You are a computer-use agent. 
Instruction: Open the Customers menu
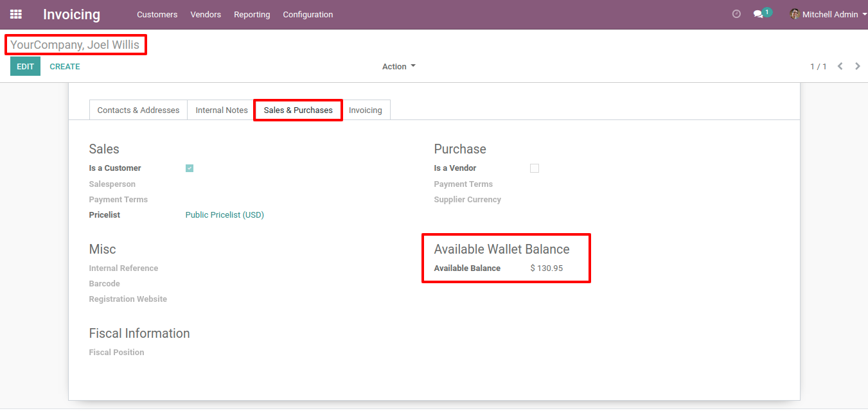pos(157,14)
